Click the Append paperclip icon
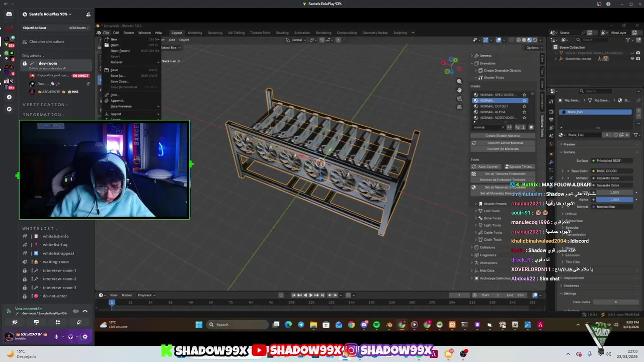644x362 pixels. [x=107, y=101]
